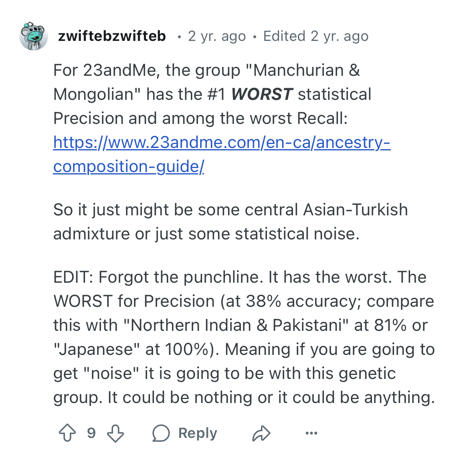Click the '2 yr. ago' timestamp
The width and height of the screenshot is (469, 476).
point(217,36)
